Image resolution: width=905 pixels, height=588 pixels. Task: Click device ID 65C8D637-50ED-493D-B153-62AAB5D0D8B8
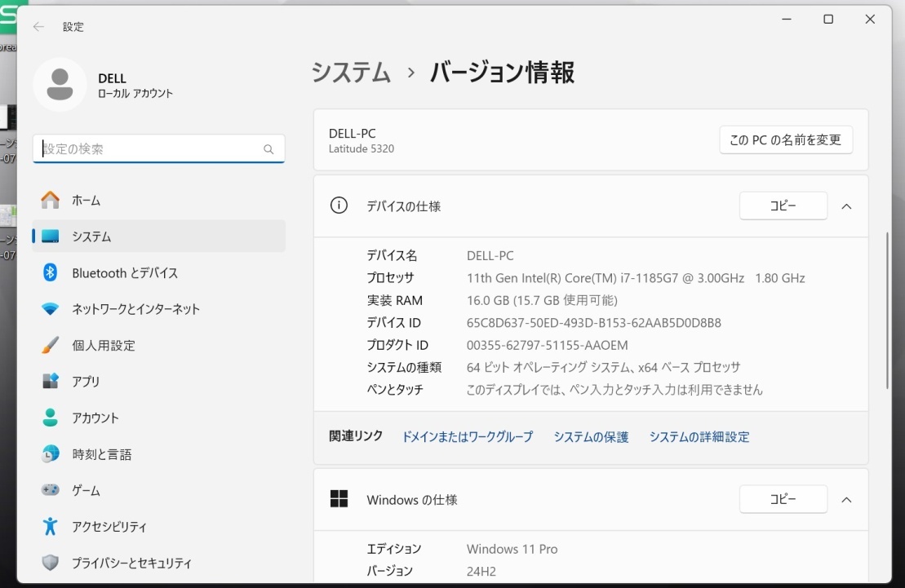point(594,323)
